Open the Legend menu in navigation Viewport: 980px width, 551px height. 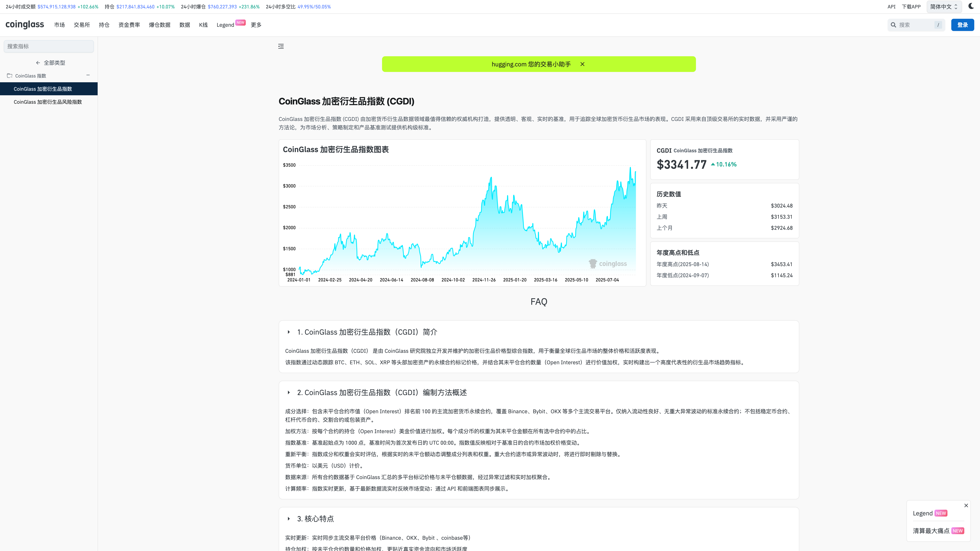pyautogui.click(x=225, y=25)
